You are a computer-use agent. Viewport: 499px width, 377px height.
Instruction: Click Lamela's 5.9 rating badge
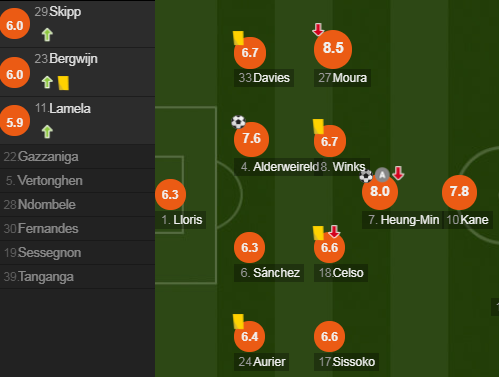coord(15,121)
